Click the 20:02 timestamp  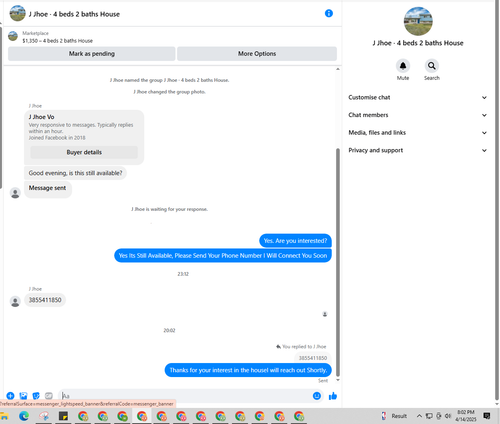(x=169, y=330)
